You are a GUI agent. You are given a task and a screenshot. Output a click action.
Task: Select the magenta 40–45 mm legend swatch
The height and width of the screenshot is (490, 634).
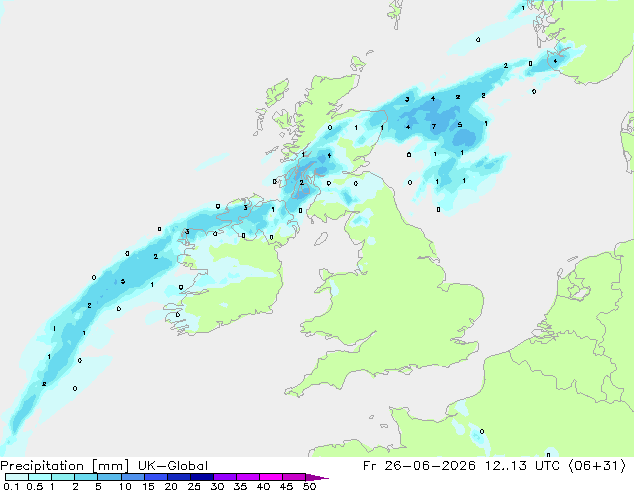pyautogui.click(x=271, y=477)
